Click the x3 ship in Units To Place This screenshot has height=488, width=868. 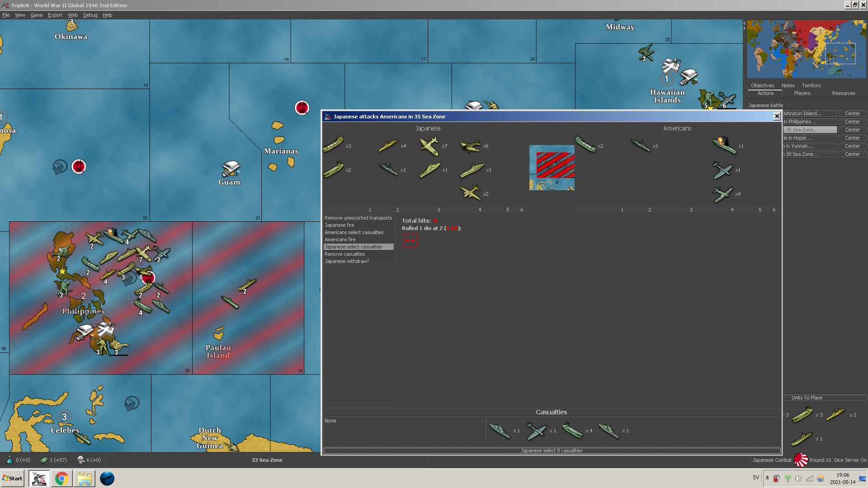(x=802, y=414)
